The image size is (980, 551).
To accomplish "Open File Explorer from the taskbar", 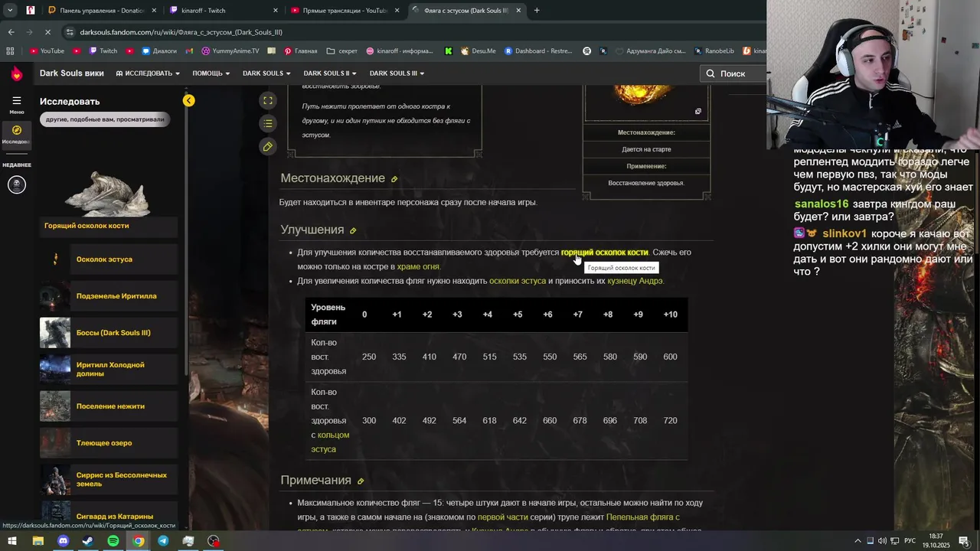I will coord(38,541).
